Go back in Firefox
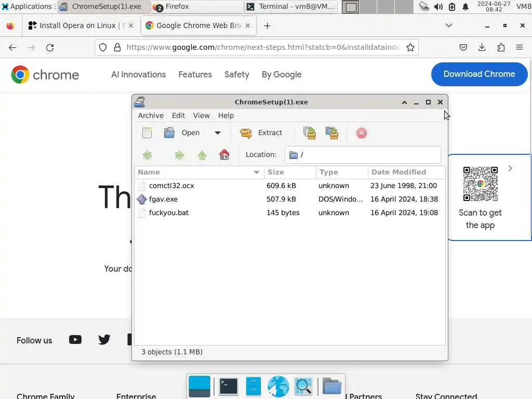 (12, 47)
